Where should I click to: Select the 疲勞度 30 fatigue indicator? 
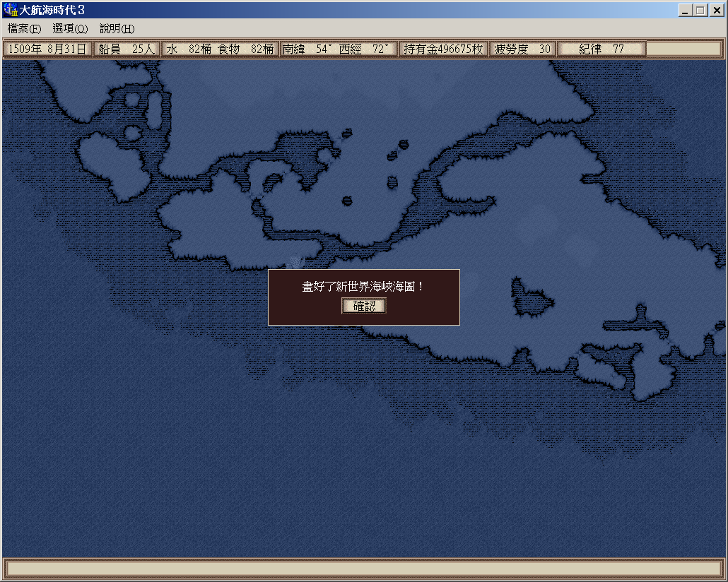(523, 49)
